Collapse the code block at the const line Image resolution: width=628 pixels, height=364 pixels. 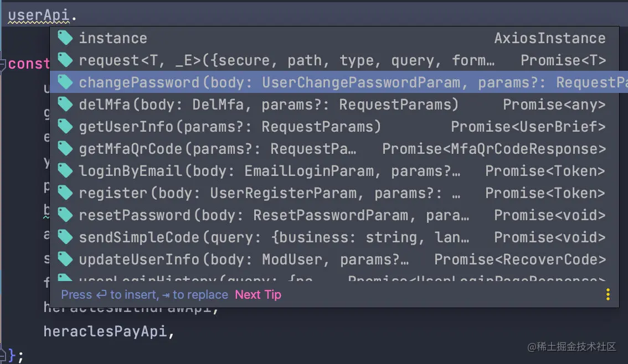coord(3,64)
